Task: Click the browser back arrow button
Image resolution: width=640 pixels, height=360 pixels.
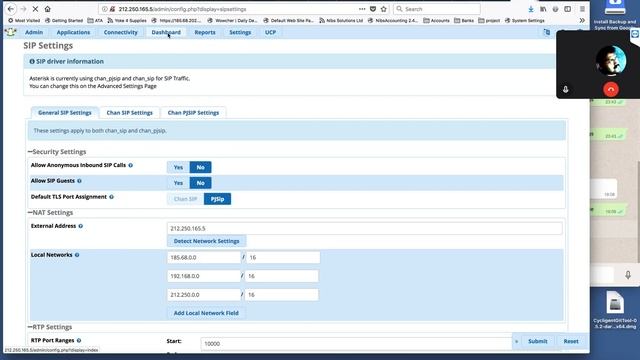Action: (x=11, y=9)
